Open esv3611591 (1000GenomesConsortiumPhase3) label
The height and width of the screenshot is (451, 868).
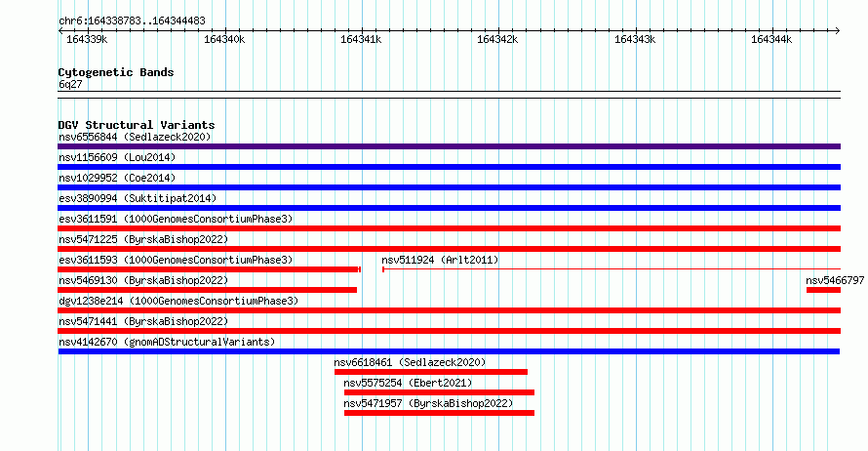pyautogui.click(x=176, y=219)
